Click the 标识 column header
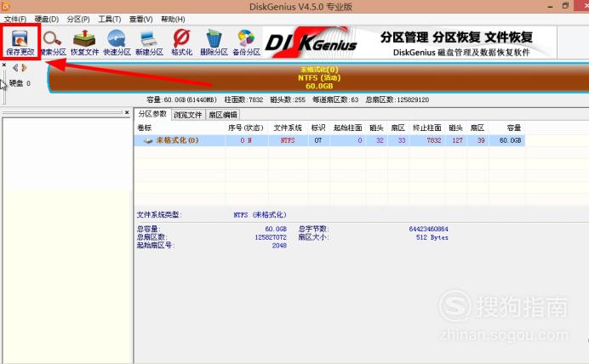 pyautogui.click(x=318, y=128)
